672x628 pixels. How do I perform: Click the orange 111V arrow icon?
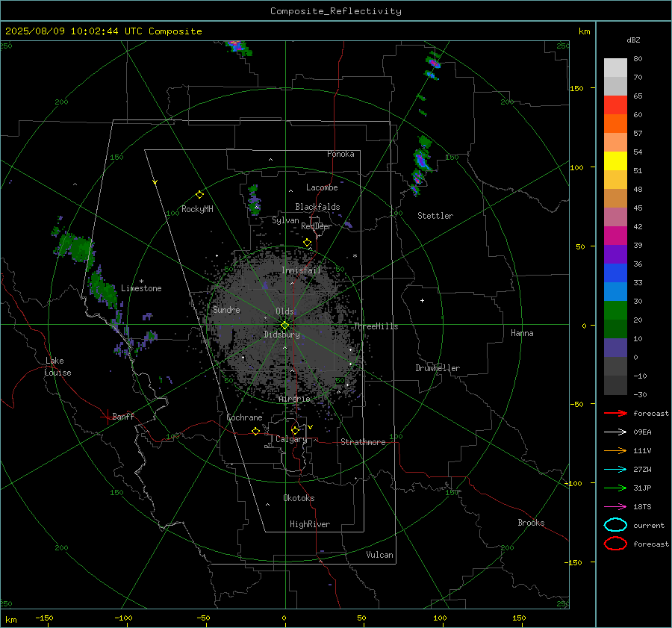[615, 450]
